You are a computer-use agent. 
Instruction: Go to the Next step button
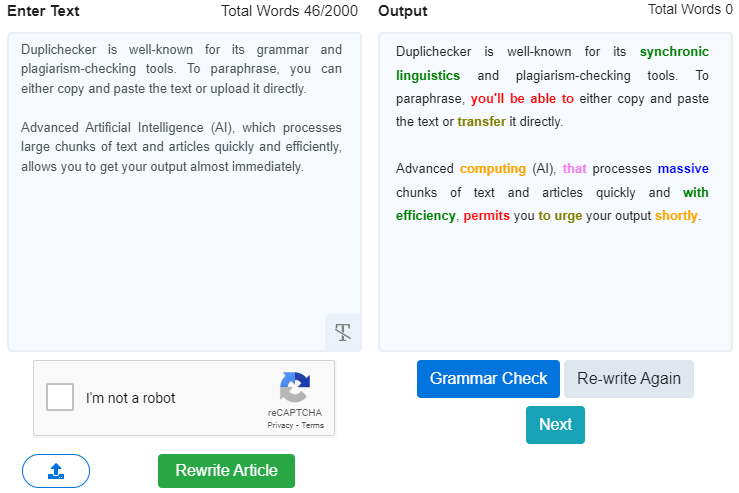pos(555,424)
